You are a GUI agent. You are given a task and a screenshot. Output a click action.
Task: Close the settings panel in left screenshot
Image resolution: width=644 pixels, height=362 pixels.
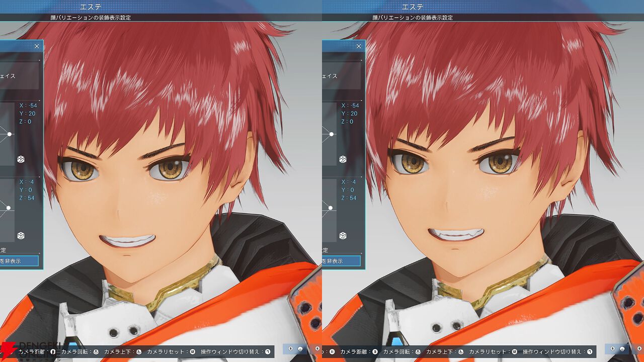(x=37, y=46)
